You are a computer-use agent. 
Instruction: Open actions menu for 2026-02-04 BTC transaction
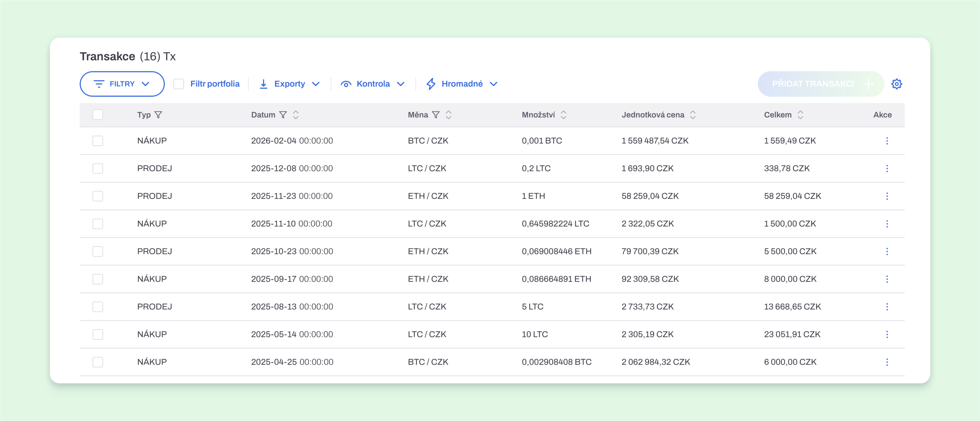point(887,141)
